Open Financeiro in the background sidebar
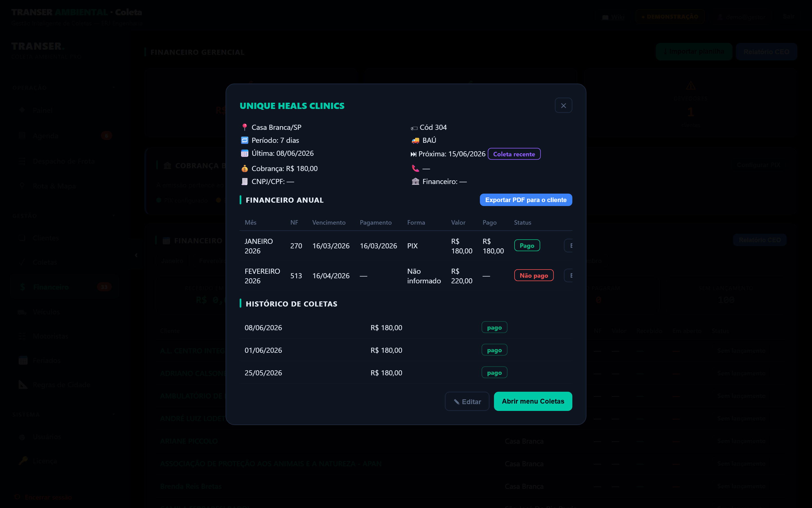Image resolution: width=812 pixels, height=508 pixels. point(64,287)
